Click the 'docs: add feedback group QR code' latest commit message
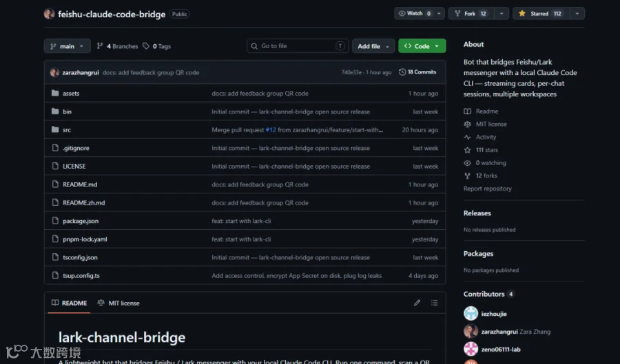Viewport: 620px width, 364px height. pos(151,73)
